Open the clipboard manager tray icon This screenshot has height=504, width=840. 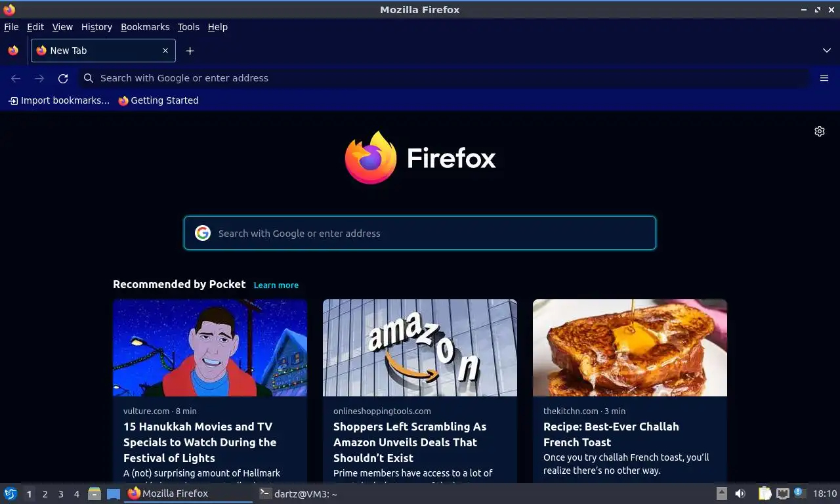click(x=765, y=493)
